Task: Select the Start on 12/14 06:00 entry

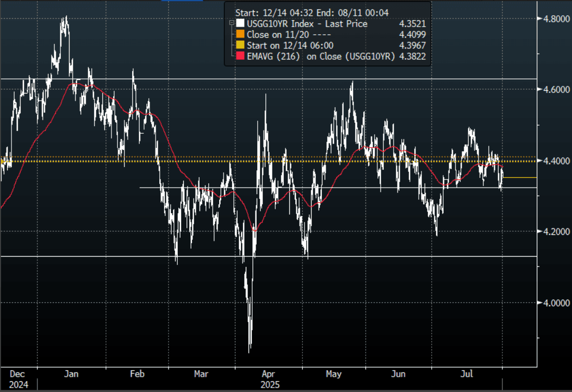Action: click(x=290, y=45)
